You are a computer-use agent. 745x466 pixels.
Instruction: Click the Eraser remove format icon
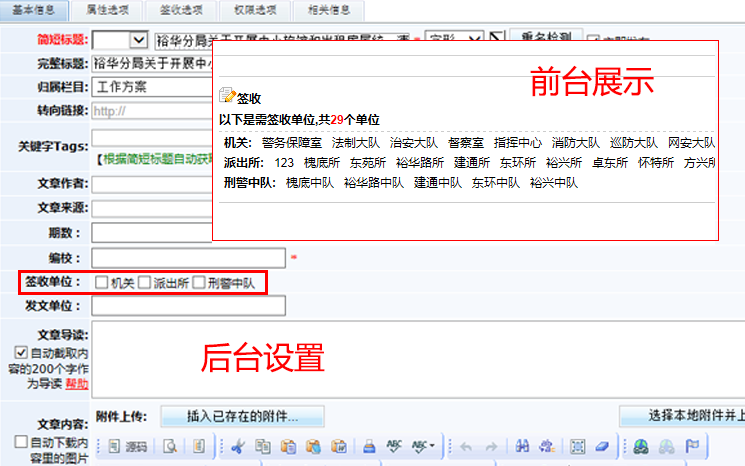pos(602,446)
